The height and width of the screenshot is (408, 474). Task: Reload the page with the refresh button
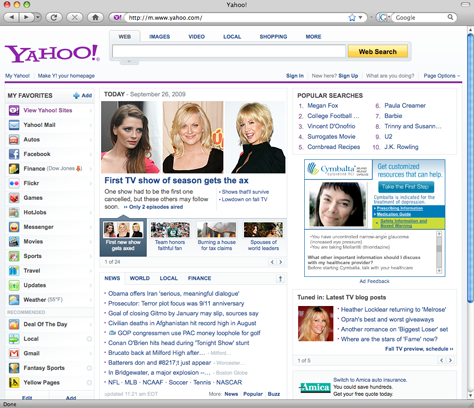53,17
